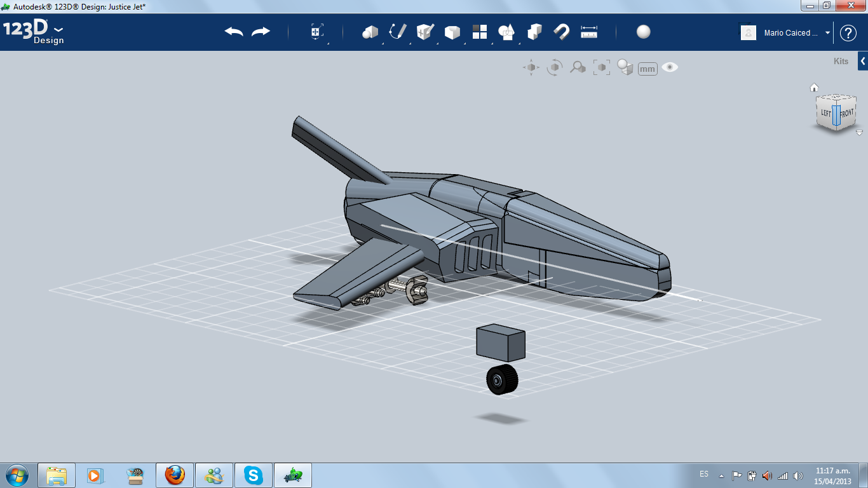Open Skype from the taskbar
Viewport: 868px width, 488px height.
click(x=254, y=475)
